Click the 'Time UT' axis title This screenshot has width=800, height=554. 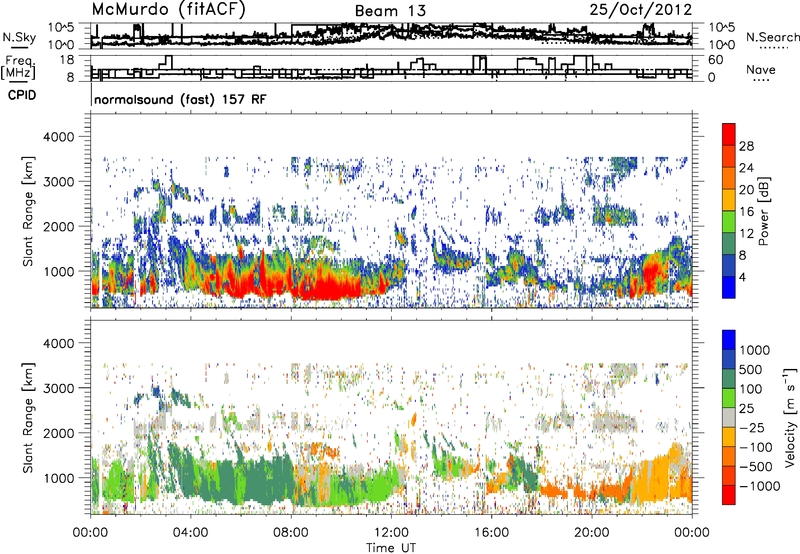(x=391, y=548)
